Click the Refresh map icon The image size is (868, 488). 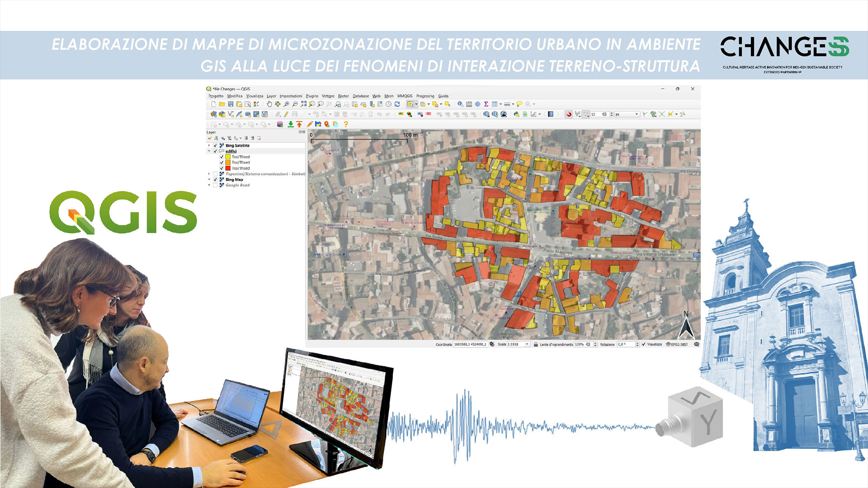tap(397, 104)
